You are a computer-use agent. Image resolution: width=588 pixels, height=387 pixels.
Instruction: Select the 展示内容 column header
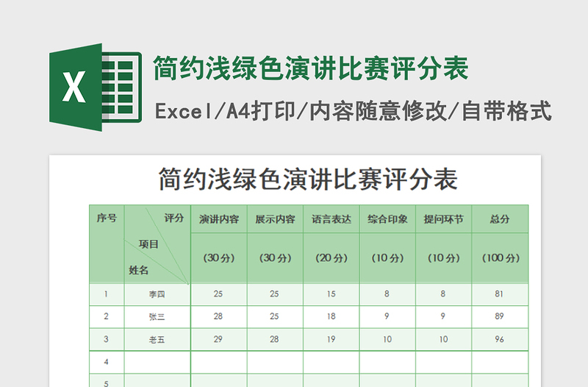275,219
